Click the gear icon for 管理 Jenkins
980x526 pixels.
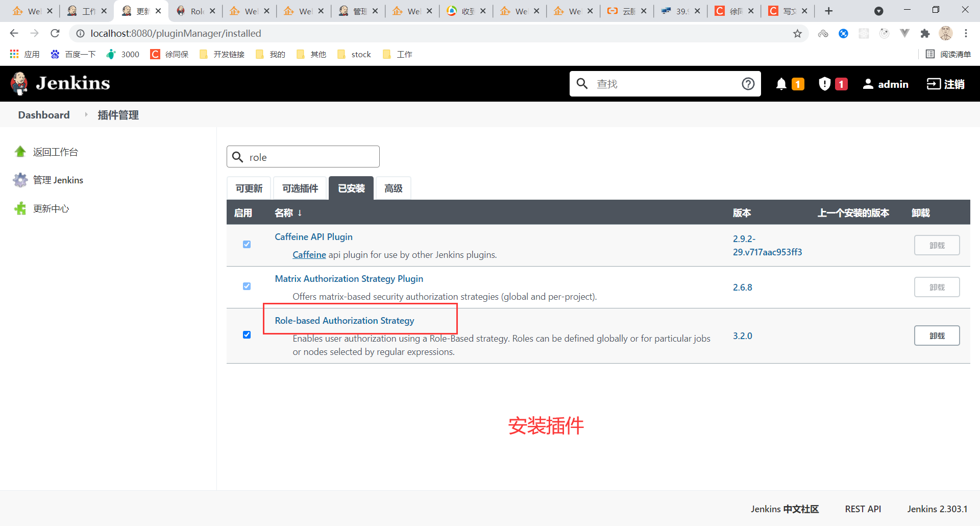[x=20, y=180]
